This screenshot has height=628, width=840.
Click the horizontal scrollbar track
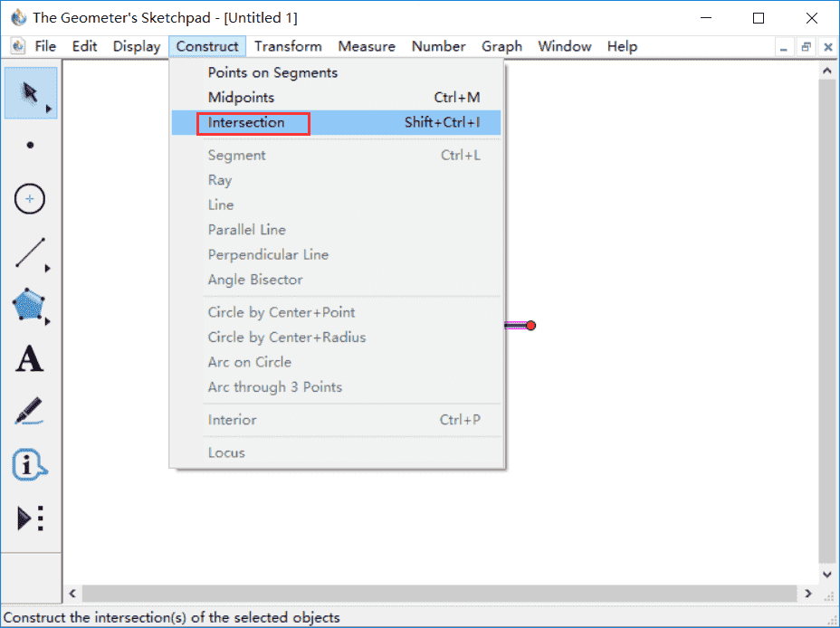(x=439, y=594)
